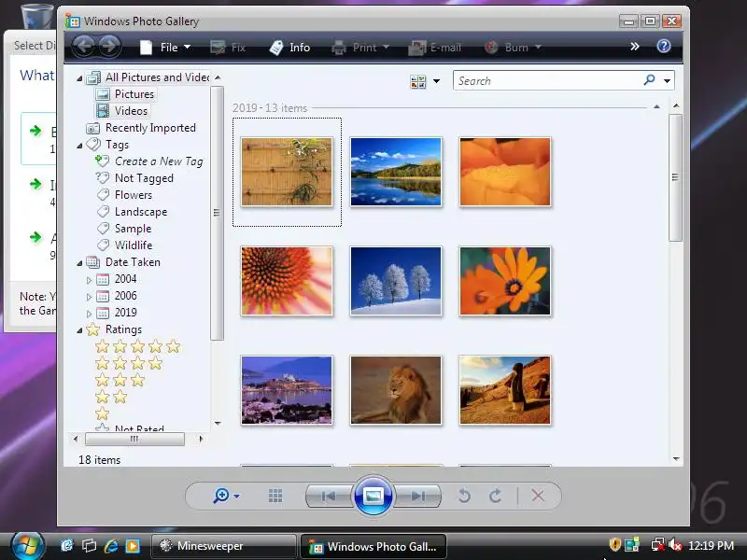The image size is (747, 560).
Task: Select the coastal town at dusk thumbnail
Action: [287, 389]
